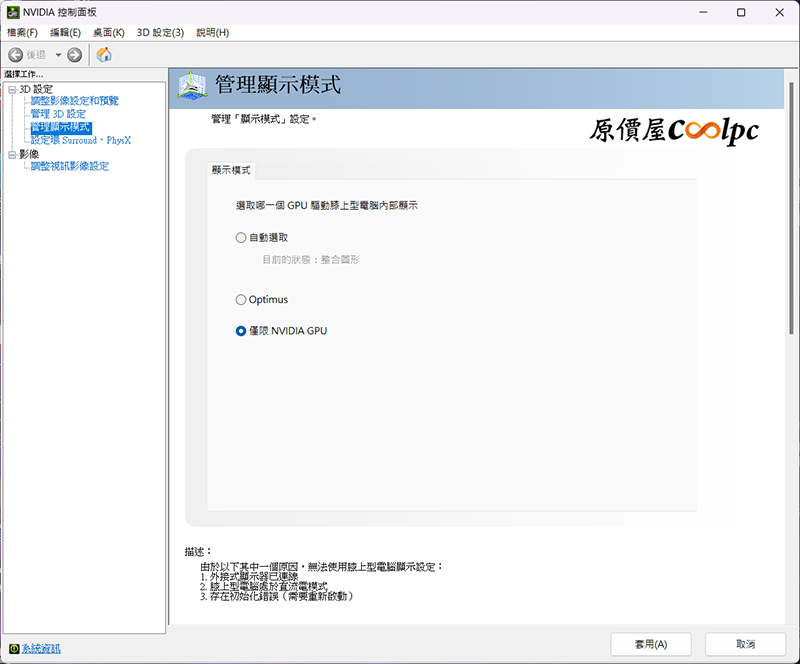Minimize the NVIDIA 控制面板 window
The width and height of the screenshot is (800, 664).
[703, 12]
